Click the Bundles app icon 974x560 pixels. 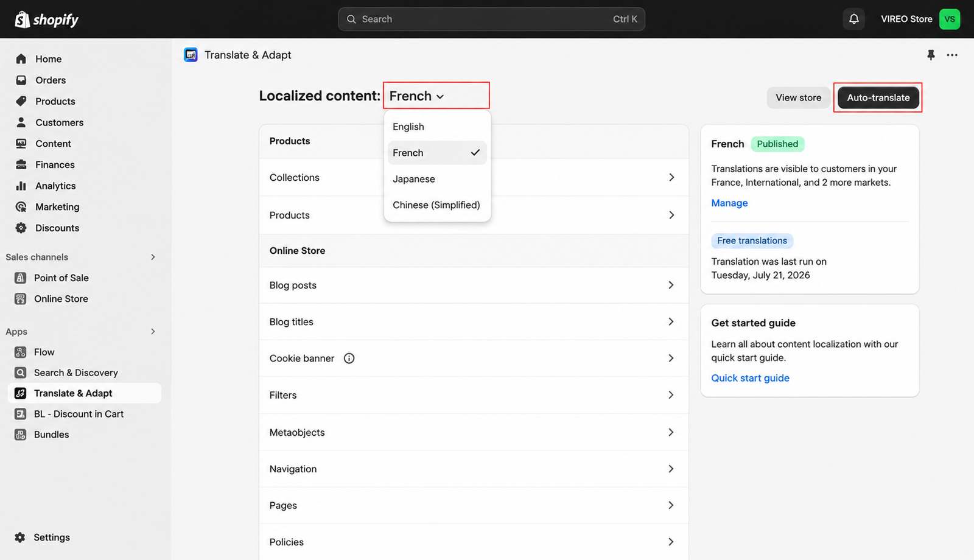21,435
